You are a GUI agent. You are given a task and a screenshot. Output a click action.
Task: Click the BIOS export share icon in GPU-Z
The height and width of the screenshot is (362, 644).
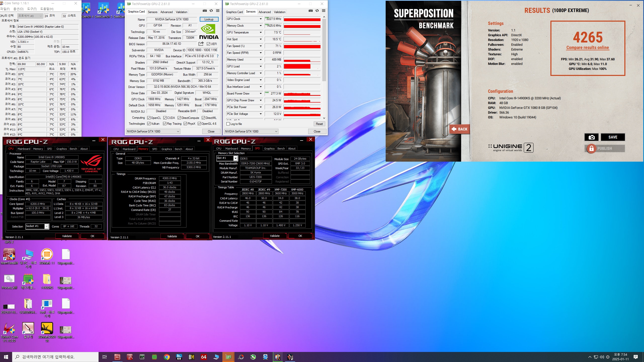click(x=201, y=44)
